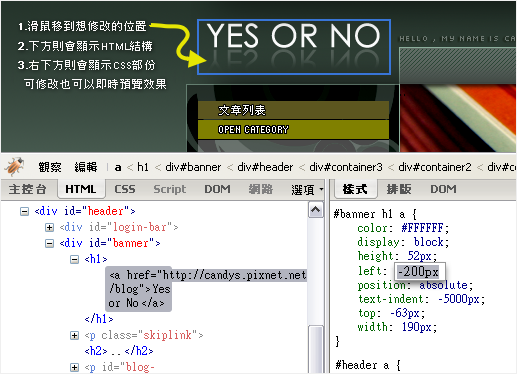Select div#container3 in breadcrumb path
The image size is (517, 374).
tap(346, 167)
